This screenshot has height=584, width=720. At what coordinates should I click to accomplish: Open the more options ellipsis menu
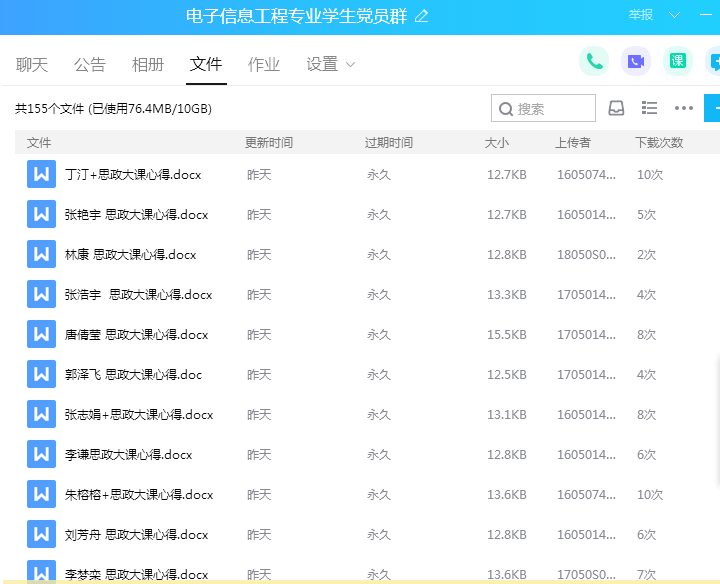pos(684,108)
